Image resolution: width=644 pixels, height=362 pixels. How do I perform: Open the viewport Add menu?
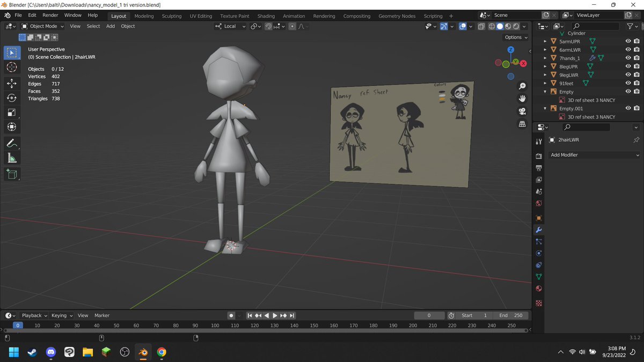pos(110,26)
